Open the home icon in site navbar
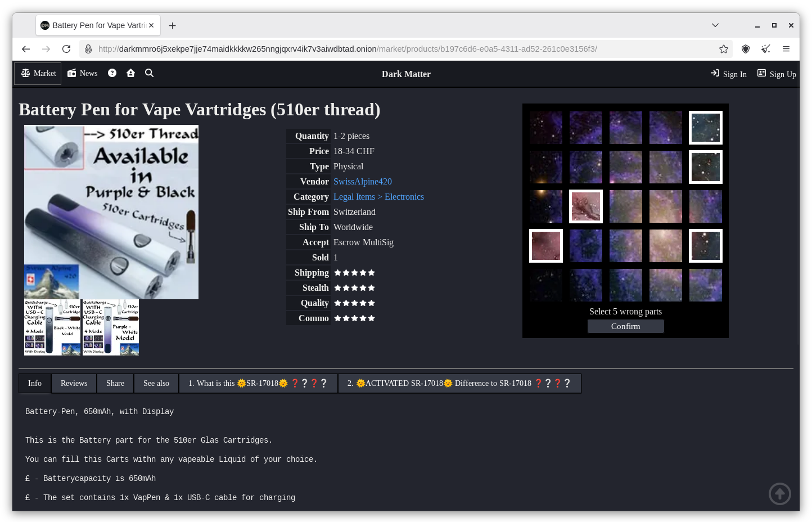The height and width of the screenshot is (522, 812). pyautogui.click(x=130, y=73)
